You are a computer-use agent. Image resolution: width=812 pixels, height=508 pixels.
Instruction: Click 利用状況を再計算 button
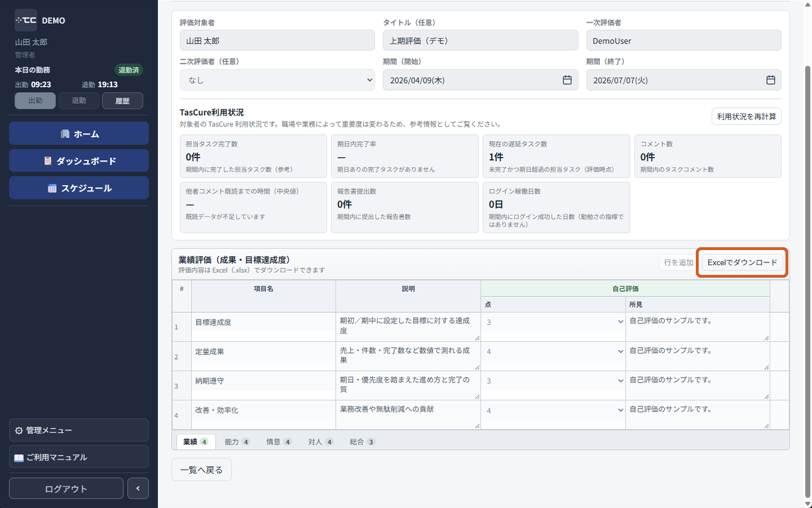coord(747,116)
